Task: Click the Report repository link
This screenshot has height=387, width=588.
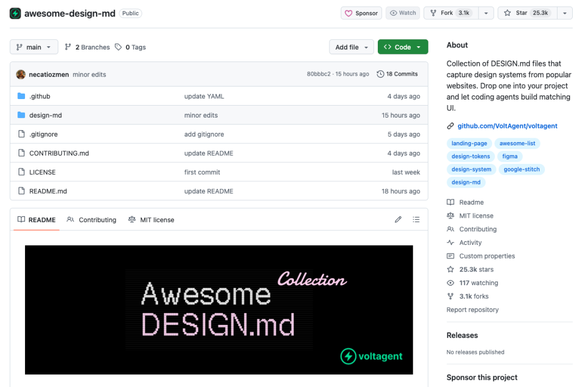Action: coord(473,310)
